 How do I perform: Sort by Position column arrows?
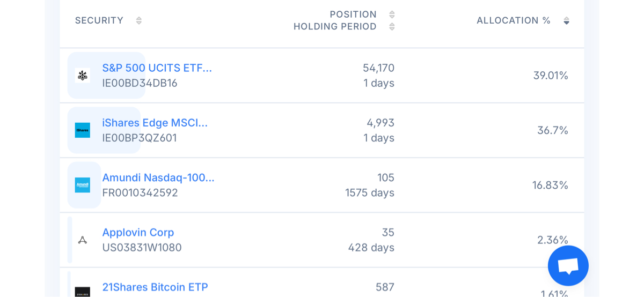click(x=392, y=14)
